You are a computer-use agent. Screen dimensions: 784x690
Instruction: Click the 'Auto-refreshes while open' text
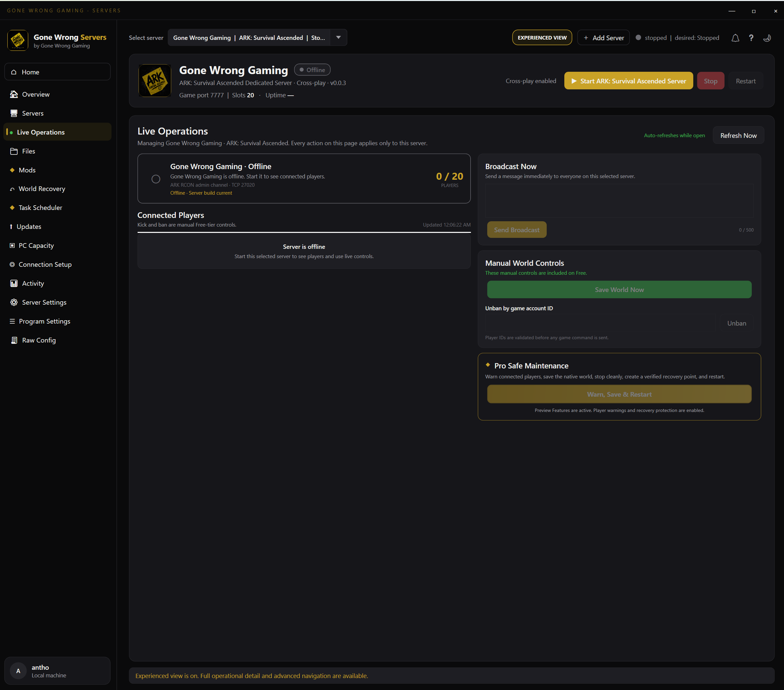pyautogui.click(x=674, y=135)
